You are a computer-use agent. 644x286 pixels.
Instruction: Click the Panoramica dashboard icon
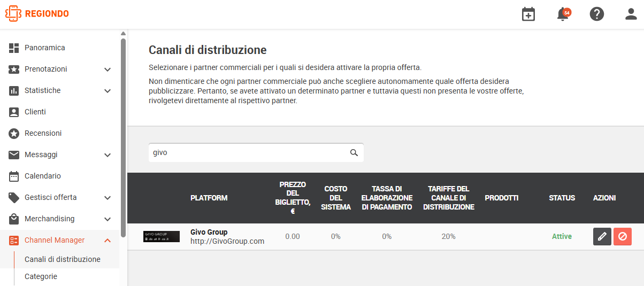click(14, 48)
